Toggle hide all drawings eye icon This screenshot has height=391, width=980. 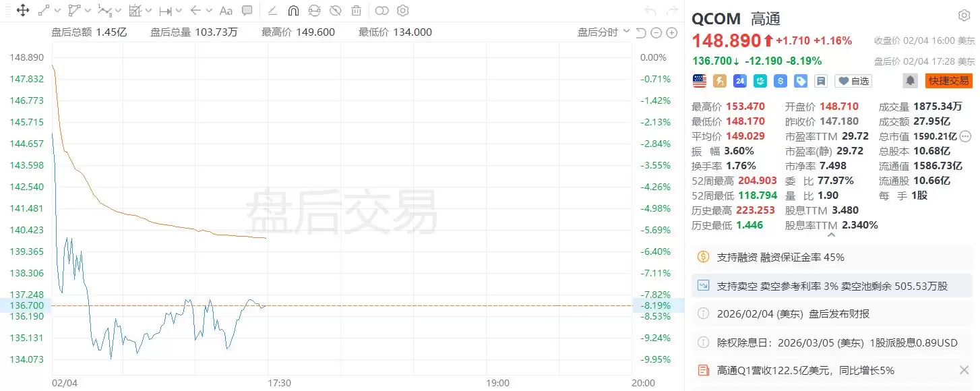tap(335, 11)
